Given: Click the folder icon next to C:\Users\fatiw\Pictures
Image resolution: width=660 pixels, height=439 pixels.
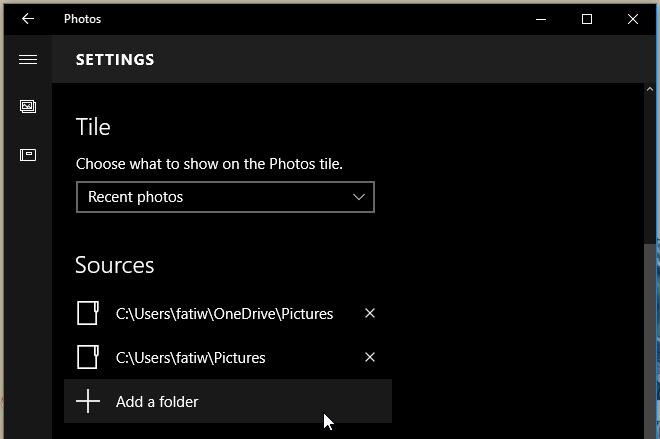Looking at the screenshot, I should tap(88, 357).
